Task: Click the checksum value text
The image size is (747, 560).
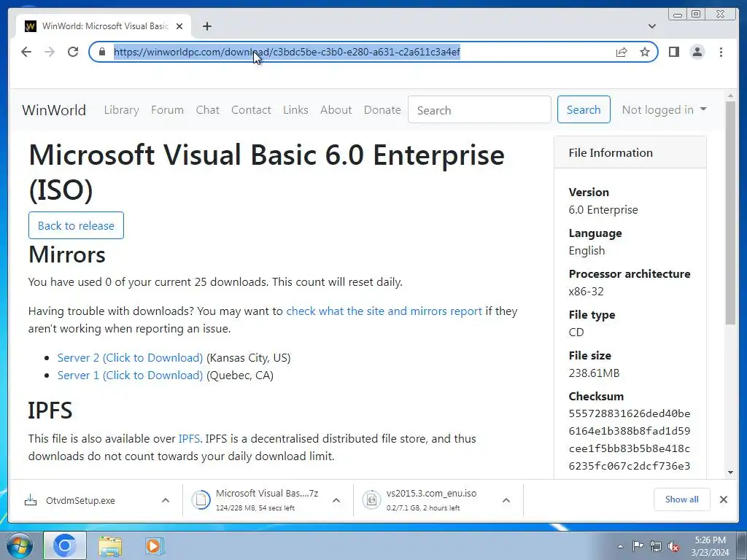Action: coord(630,440)
